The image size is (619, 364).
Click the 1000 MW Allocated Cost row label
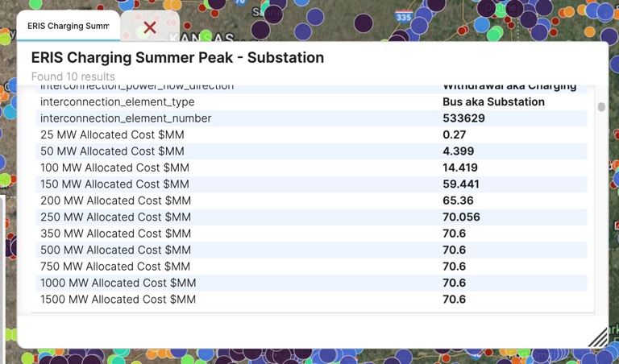click(118, 283)
